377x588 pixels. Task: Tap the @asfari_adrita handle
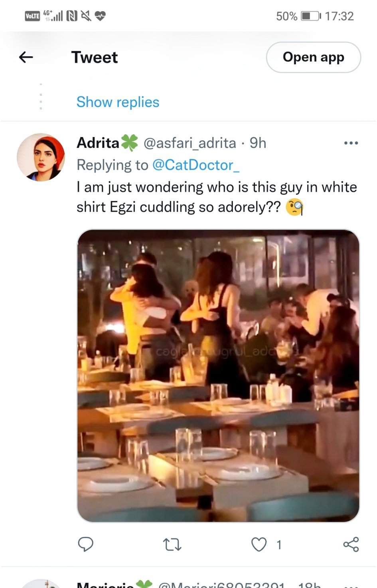[x=189, y=143]
